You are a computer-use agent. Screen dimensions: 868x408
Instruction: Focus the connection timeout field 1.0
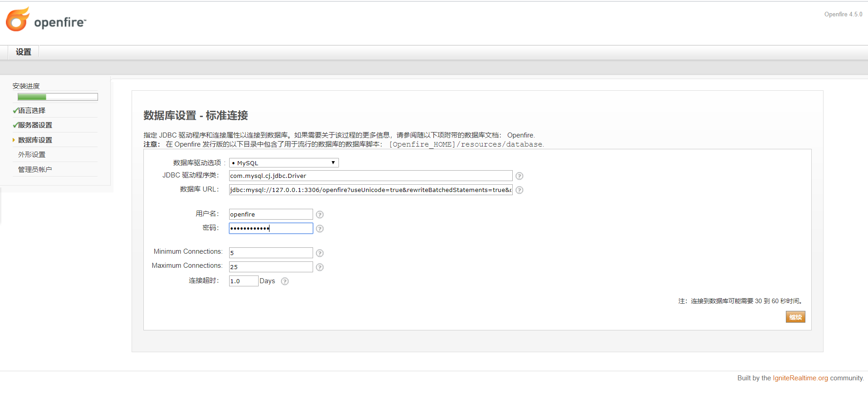(244, 281)
